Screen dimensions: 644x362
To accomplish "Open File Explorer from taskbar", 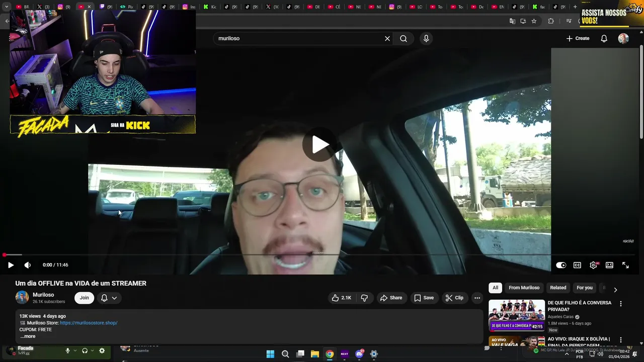I will point(314,354).
